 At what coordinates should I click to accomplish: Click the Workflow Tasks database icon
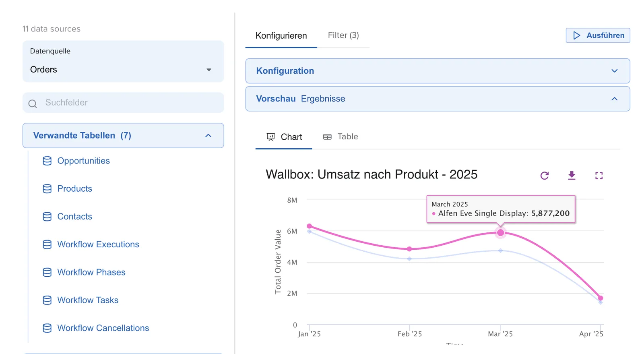(47, 300)
